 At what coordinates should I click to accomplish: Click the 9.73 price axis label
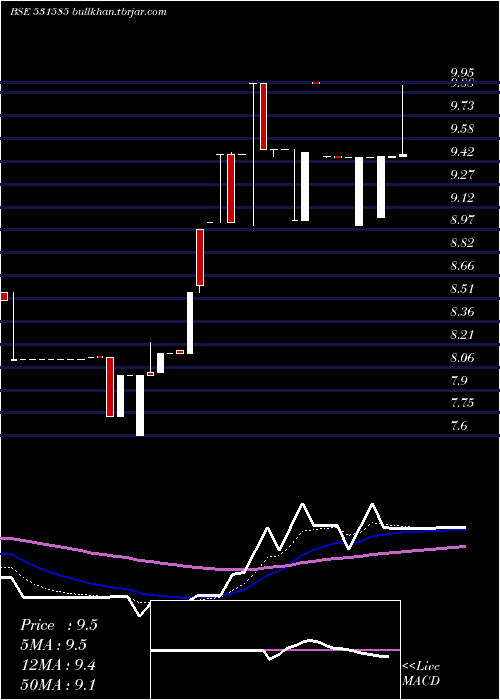pos(462,106)
